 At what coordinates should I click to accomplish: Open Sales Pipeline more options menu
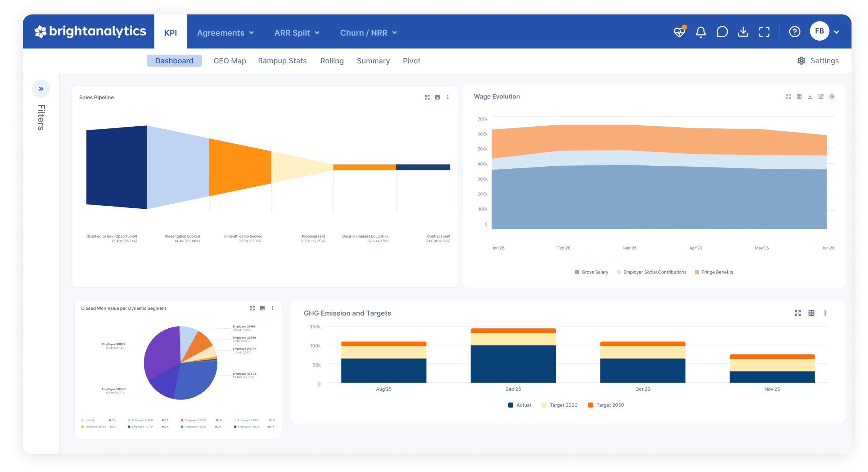point(448,98)
